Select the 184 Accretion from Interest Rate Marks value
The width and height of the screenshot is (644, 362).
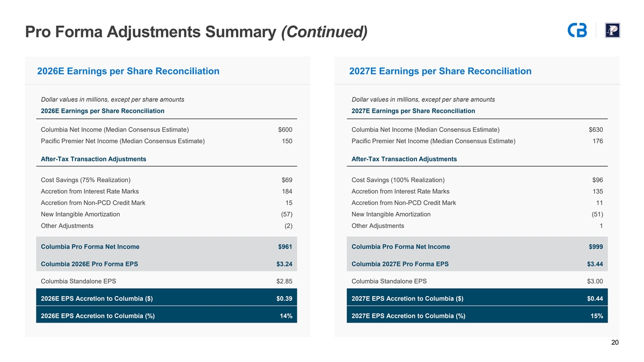click(287, 191)
